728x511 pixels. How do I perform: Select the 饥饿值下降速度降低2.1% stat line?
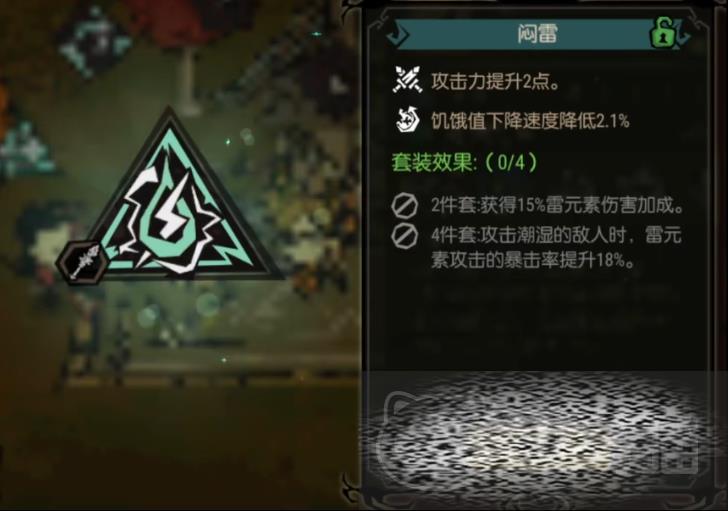pyautogui.click(x=530, y=121)
